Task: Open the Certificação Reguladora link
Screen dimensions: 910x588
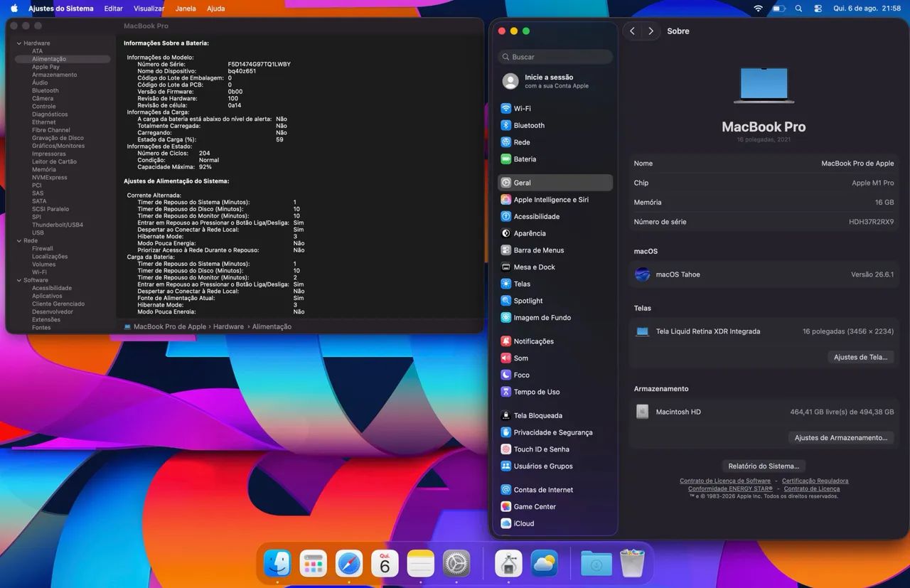Action: (815, 481)
